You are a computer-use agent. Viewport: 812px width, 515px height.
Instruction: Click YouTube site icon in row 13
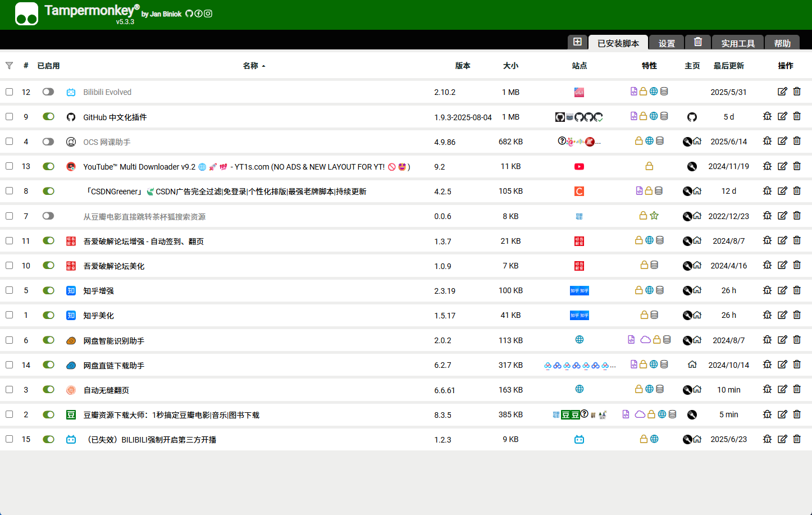[579, 166]
